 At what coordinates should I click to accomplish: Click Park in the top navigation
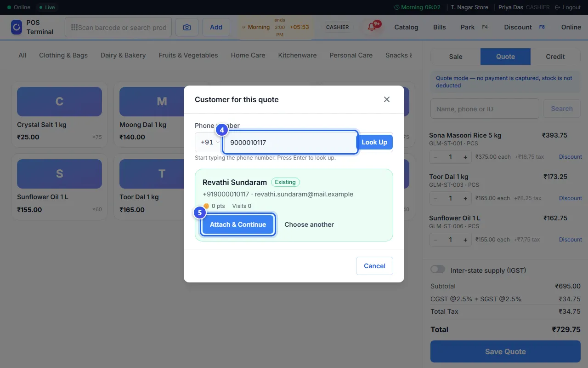click(468, 27)
